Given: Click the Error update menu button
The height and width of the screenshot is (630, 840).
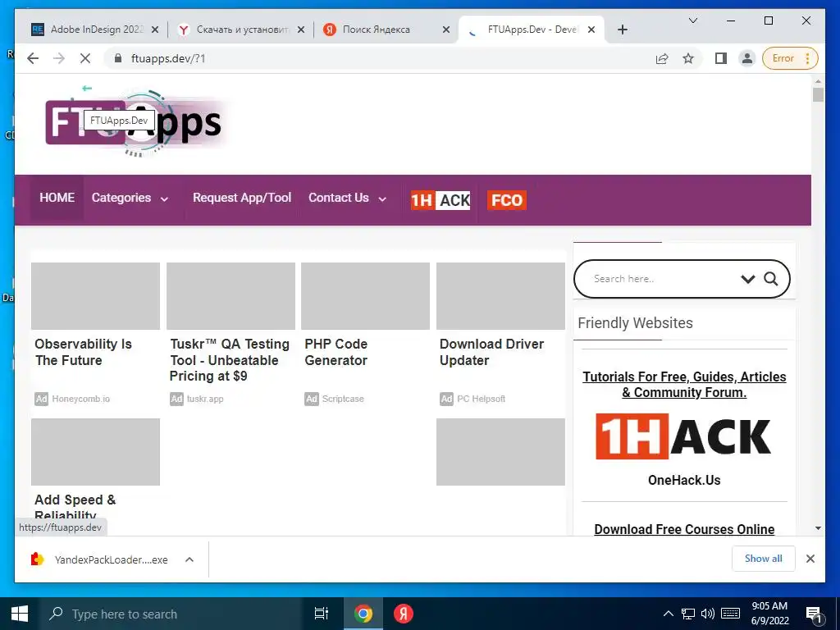Looking at the screenshot, I should click(x=791, y=58).
